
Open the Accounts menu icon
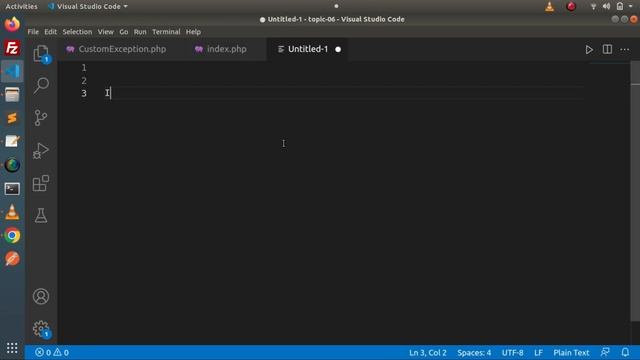[41, 296]
